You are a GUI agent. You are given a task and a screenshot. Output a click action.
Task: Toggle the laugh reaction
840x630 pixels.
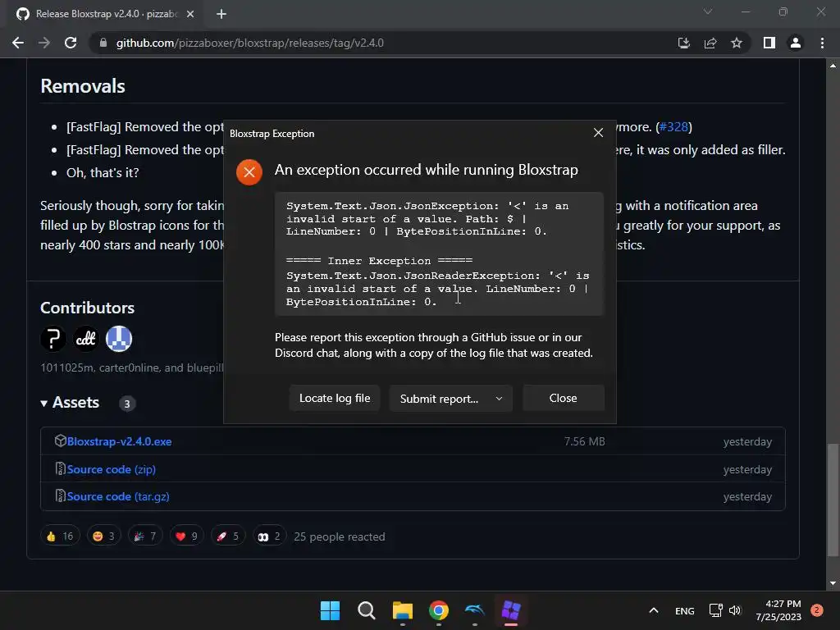(x=103, y=536)
